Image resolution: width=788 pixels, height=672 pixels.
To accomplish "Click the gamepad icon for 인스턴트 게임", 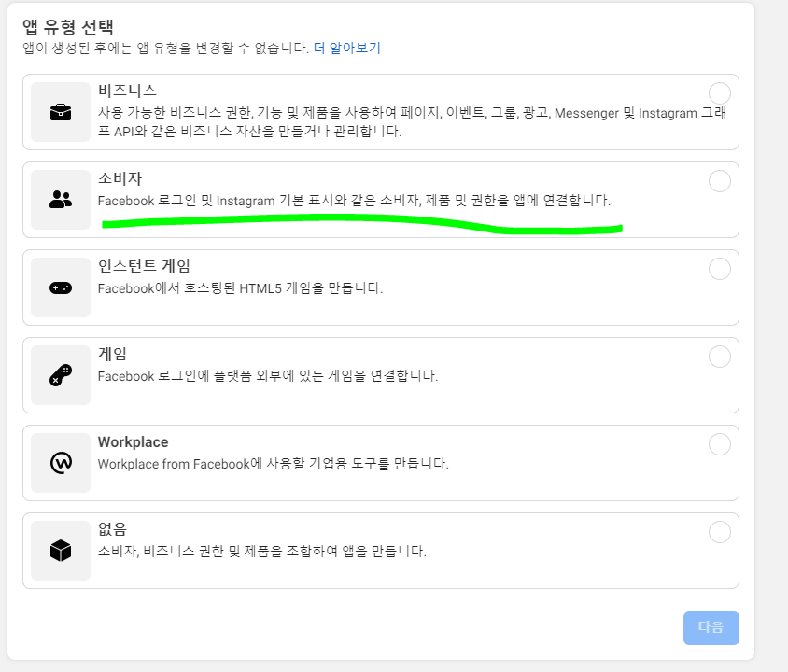I will coord(61,287).
